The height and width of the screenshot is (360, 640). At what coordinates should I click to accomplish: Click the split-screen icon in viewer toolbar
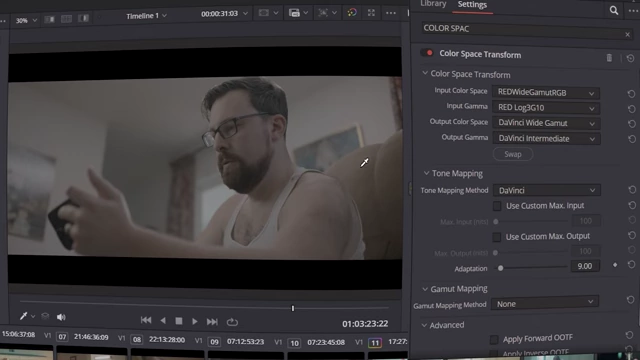tap(66, 19)
